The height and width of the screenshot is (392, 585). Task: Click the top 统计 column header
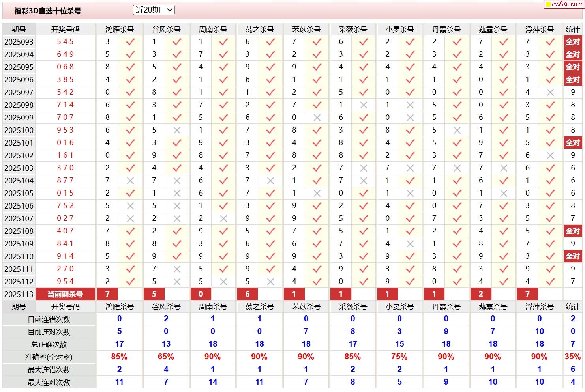coord(573,30)
